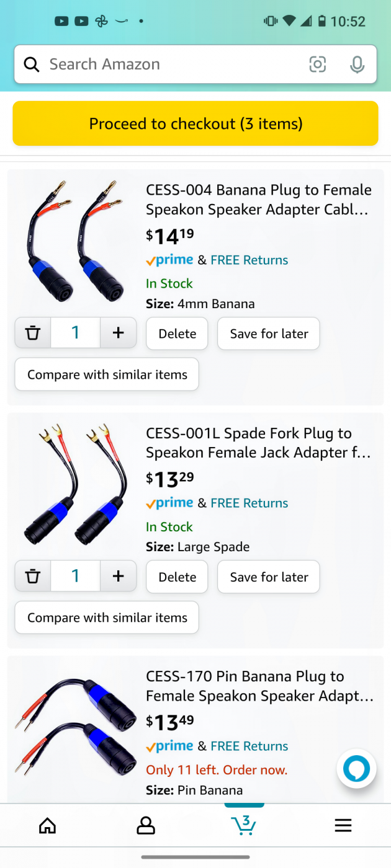Increase quantity of CESS-001L Spade Fork

click(x=118, y=577)
